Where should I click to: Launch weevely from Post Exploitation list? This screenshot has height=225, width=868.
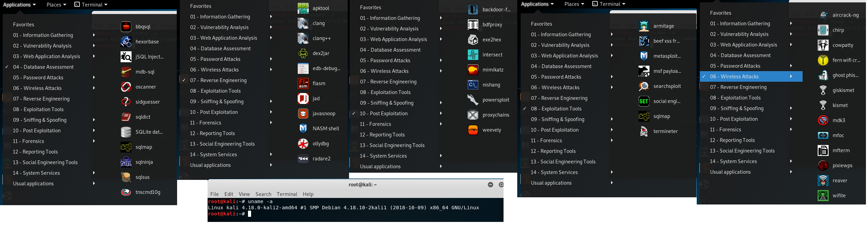(473, 130)
